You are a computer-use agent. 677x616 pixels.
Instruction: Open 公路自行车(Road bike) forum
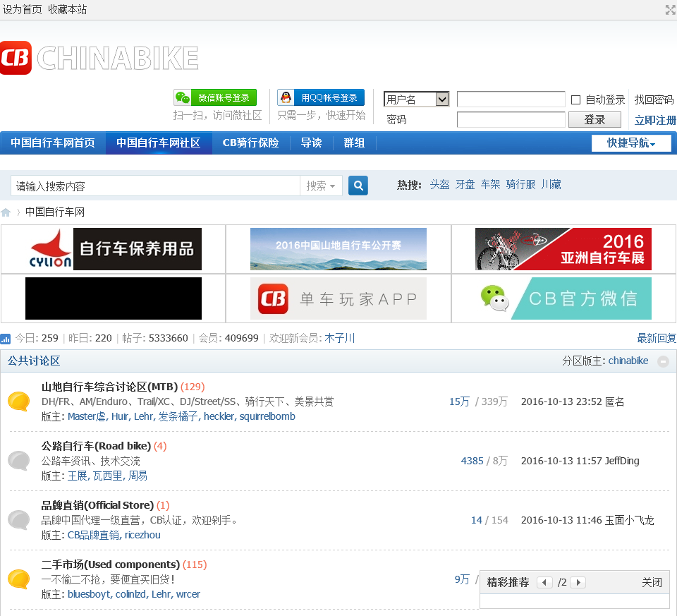pos(97,446)
